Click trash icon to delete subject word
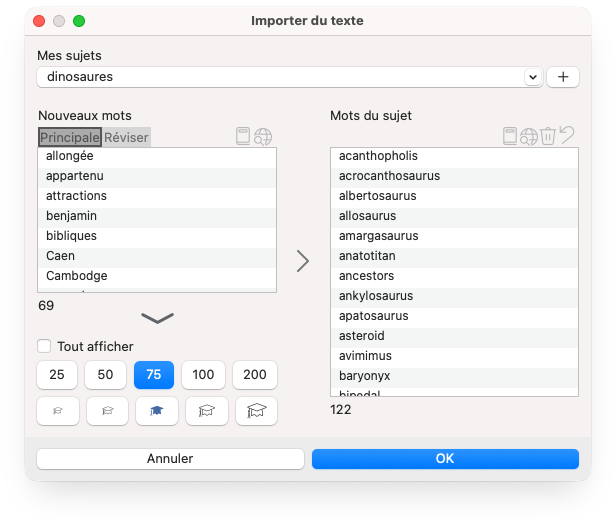Screen dimensions: 616x524 [548, 136]
